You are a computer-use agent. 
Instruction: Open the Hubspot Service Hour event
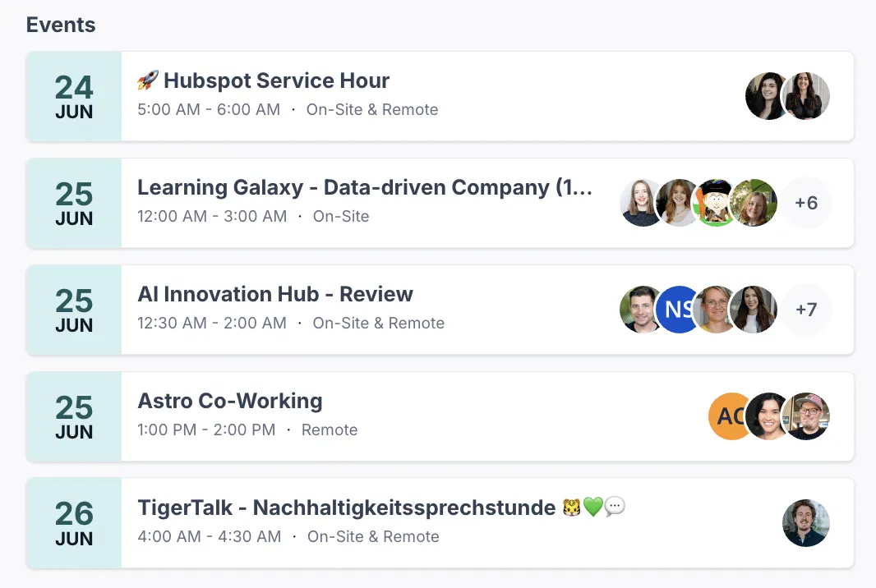[276, 80]
